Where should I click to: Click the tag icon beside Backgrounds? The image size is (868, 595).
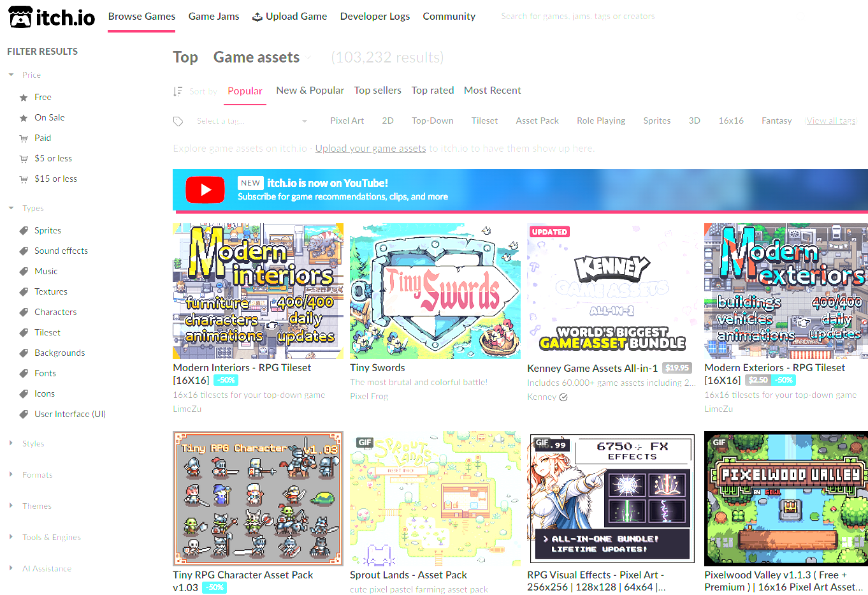(x=24, y=353)
